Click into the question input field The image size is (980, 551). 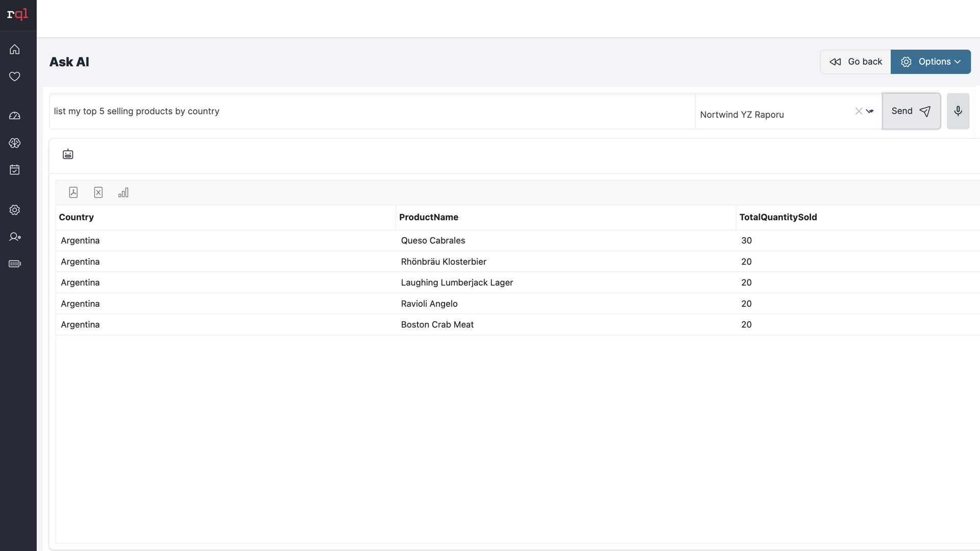[372, 111]
